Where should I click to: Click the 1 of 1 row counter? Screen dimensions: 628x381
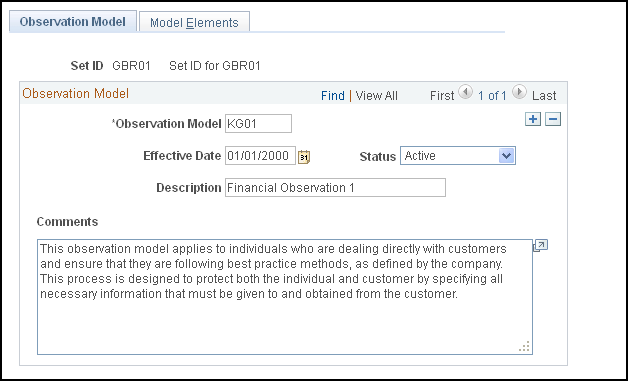coord(492,95)
